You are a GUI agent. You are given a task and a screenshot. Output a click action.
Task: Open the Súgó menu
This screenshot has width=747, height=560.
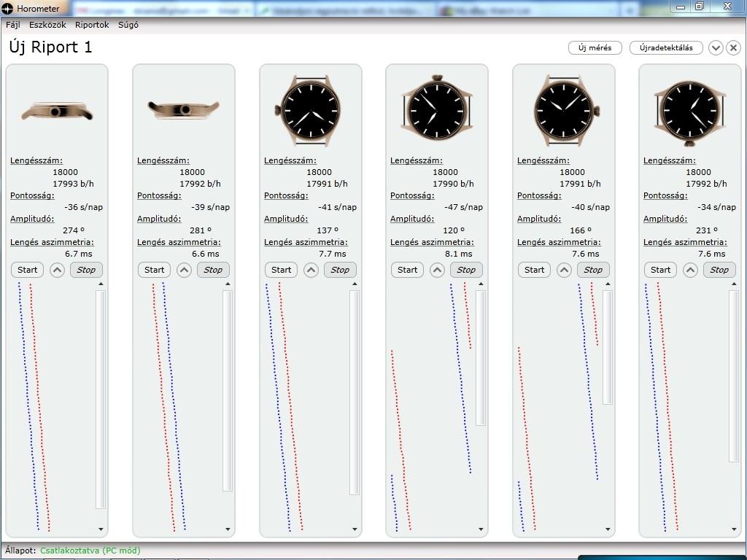pyautogui.click(x=128, y=25)
